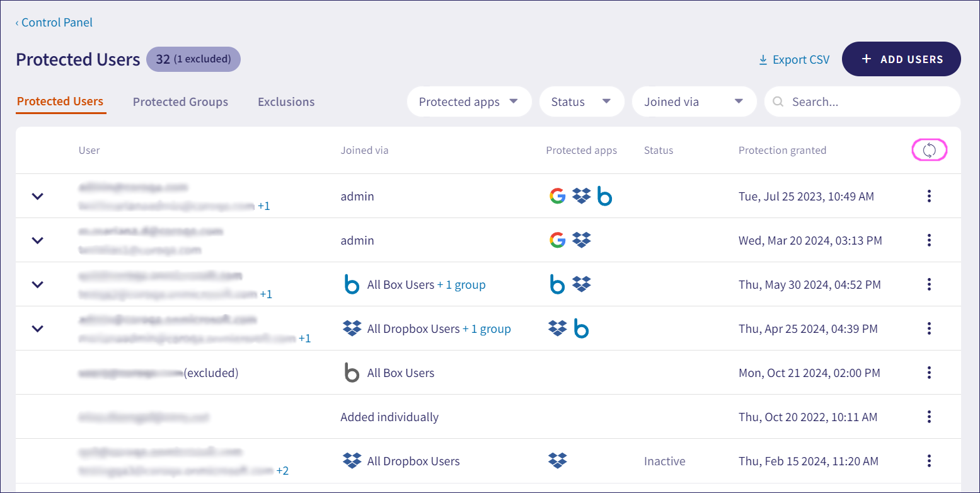This screenshot has width=980, height=493.
Task: Click Box icon beside All Box Users + 1 group
Action: pos(352,284)
